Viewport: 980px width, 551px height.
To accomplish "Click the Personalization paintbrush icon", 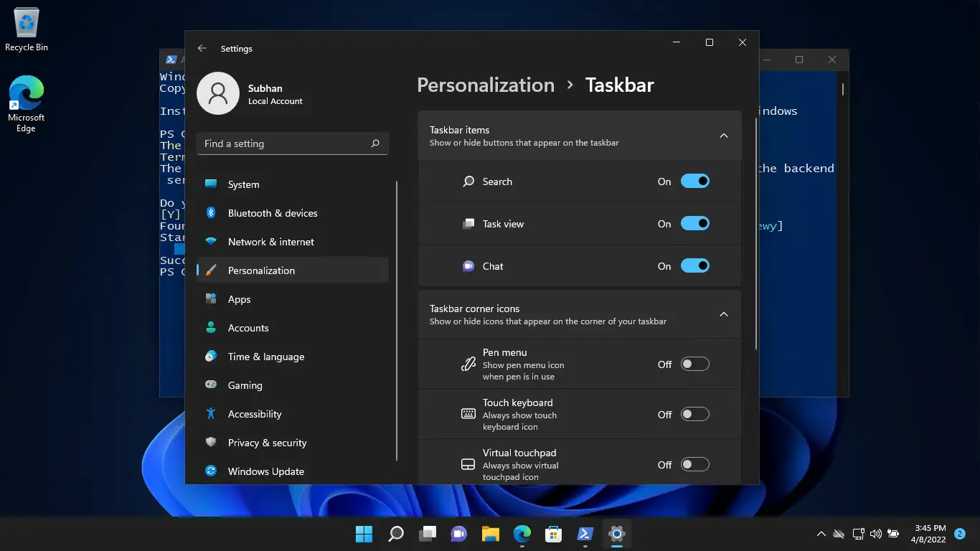I will pyautogui.click(x=211, y=270).
